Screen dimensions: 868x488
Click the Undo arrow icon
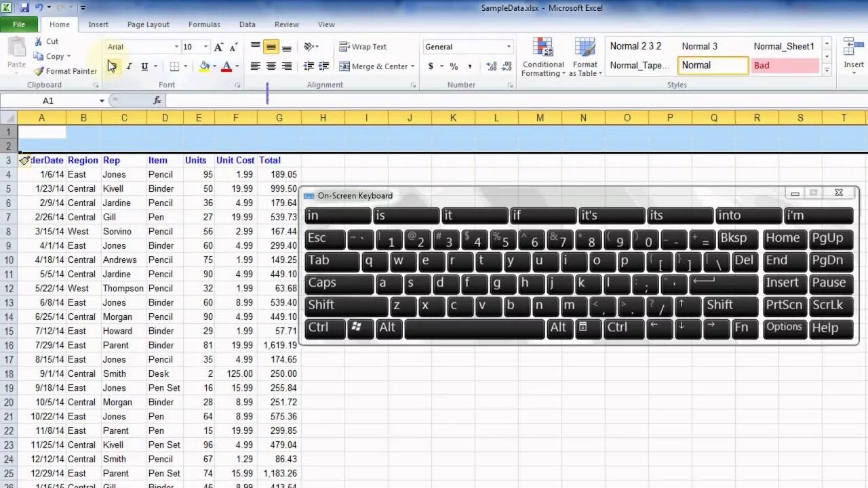tap(39, 7)
